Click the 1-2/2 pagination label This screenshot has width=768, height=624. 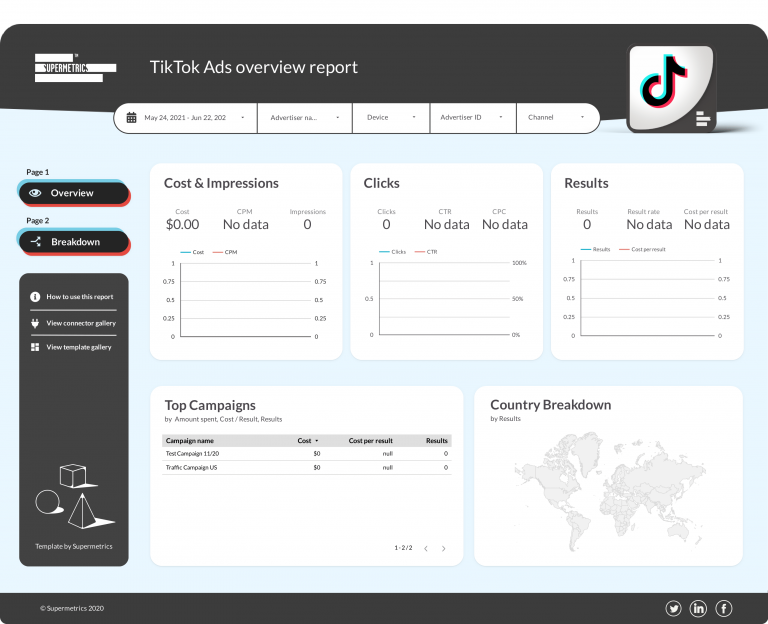(x=403, y=548)
